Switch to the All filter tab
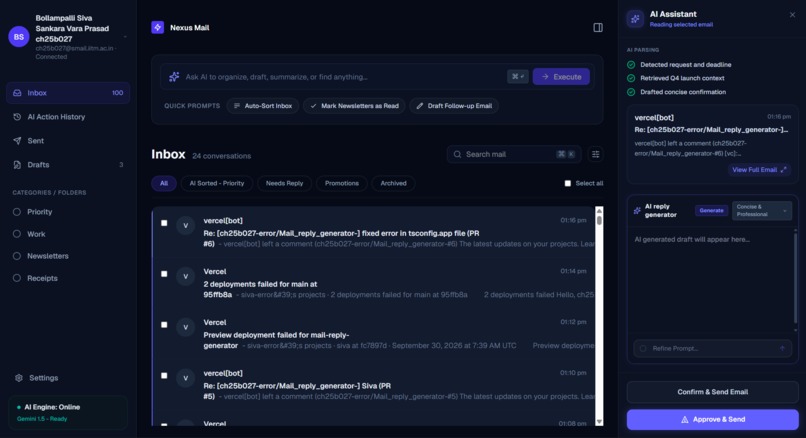Screen dimensions: 806x438 pos(163,183)
